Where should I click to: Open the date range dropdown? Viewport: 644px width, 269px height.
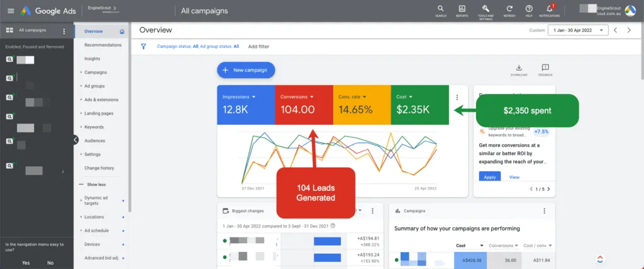pos(578,30)
